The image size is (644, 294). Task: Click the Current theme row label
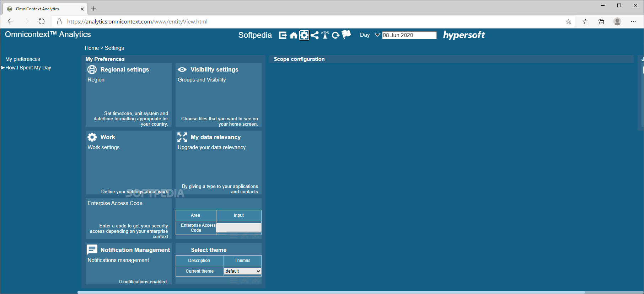tap(200, 271)
